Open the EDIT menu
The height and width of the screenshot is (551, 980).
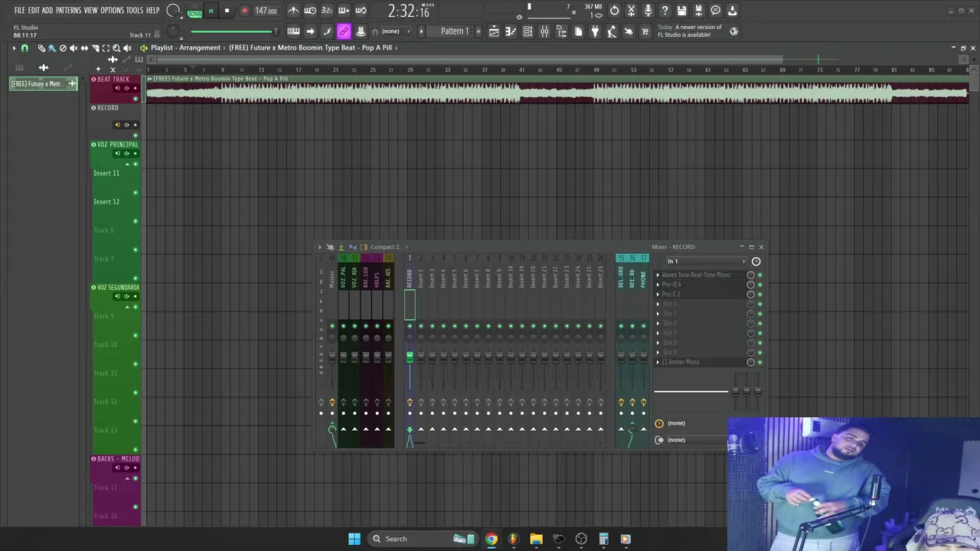[34, 11]
